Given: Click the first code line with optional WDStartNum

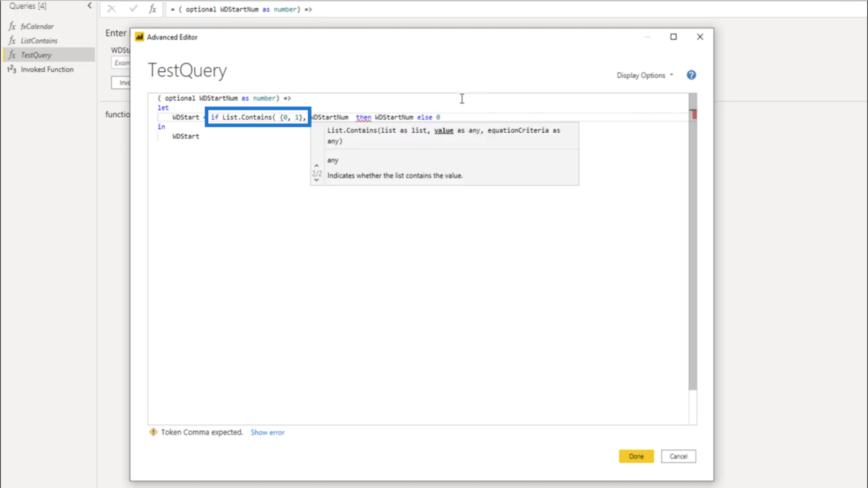Looking at the screenshot, I should 224,98.
